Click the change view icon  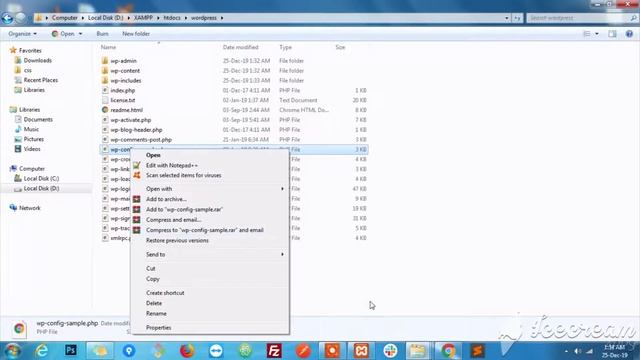587,34
